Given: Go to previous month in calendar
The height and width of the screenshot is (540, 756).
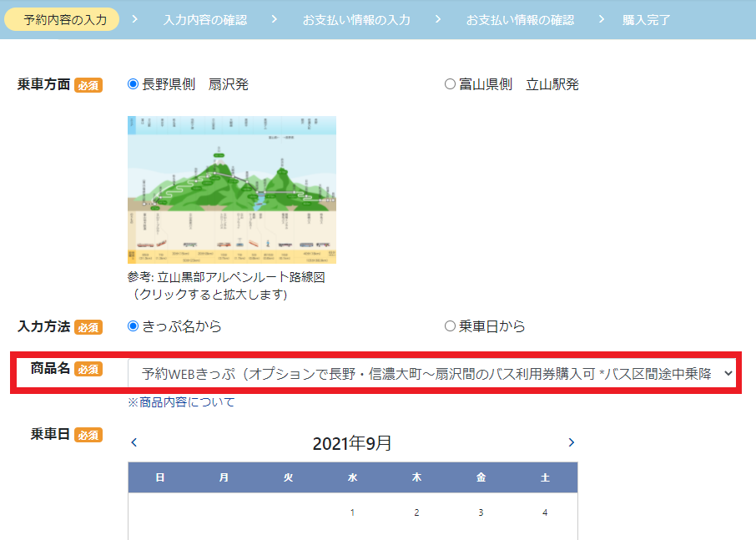Looking at the screenshot, I should (134, 442).
